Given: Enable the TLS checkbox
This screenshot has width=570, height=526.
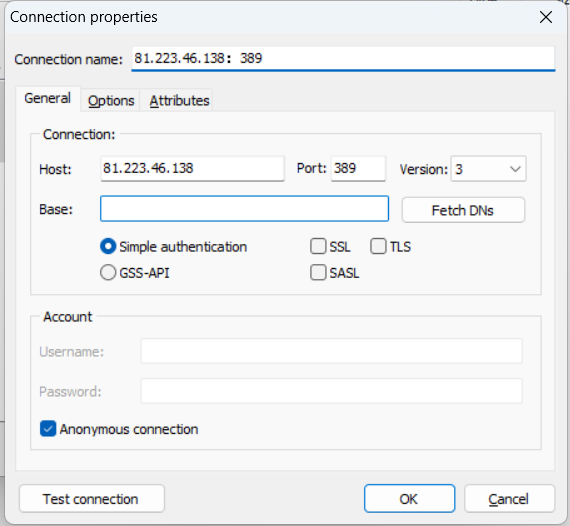Looking at the screenshot, I should pyautogui.click(x=378, y=246).
